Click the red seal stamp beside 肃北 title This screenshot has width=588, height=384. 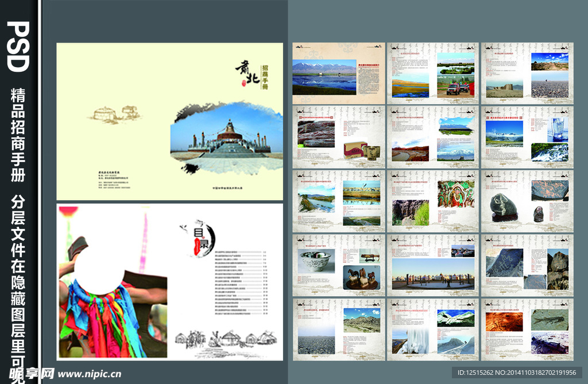coord(243,83)
